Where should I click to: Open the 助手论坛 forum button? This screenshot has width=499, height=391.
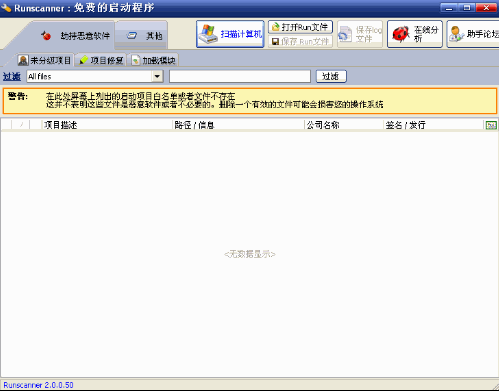473,34
